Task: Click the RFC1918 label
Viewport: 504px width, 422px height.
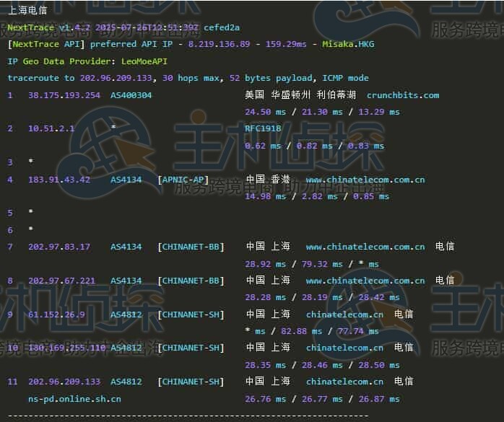Action: click(x=263, y=128)
